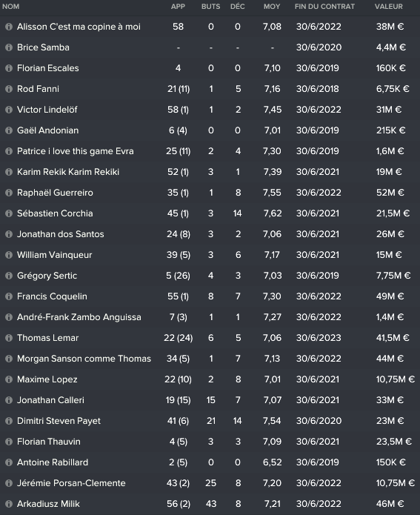Select the Florian Thauvin row name

click(x=49, y=442)
